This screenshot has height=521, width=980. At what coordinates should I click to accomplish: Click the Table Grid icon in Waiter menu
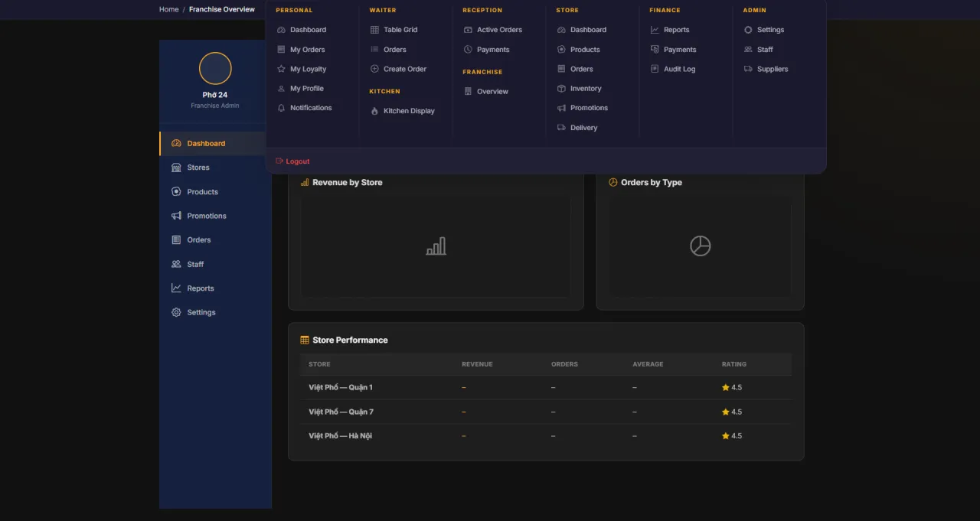[x=374, y=30]
